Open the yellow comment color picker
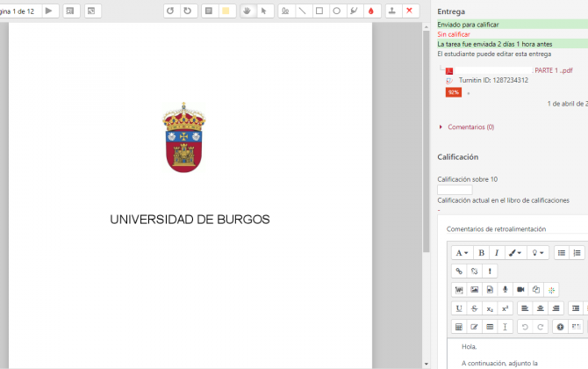 (x=226, y=11)
